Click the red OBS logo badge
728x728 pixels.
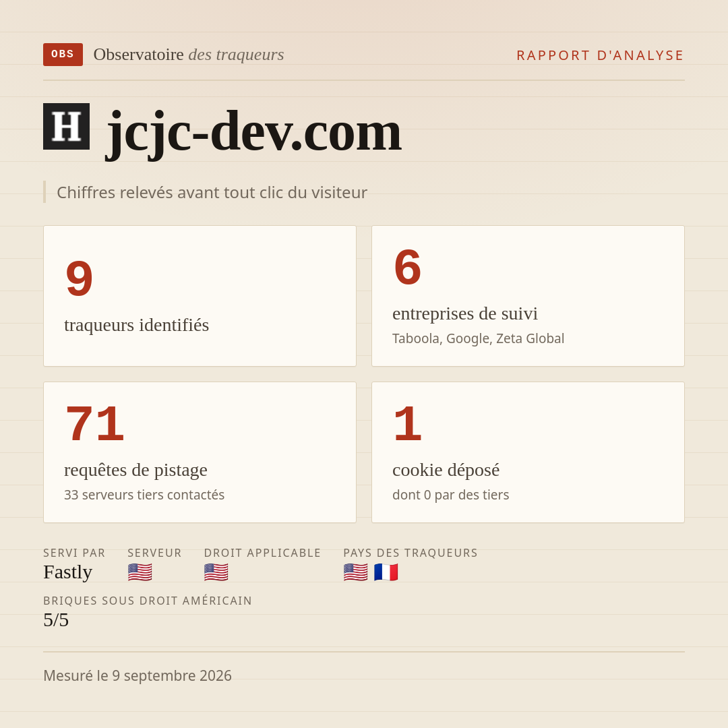coord(63,55)
